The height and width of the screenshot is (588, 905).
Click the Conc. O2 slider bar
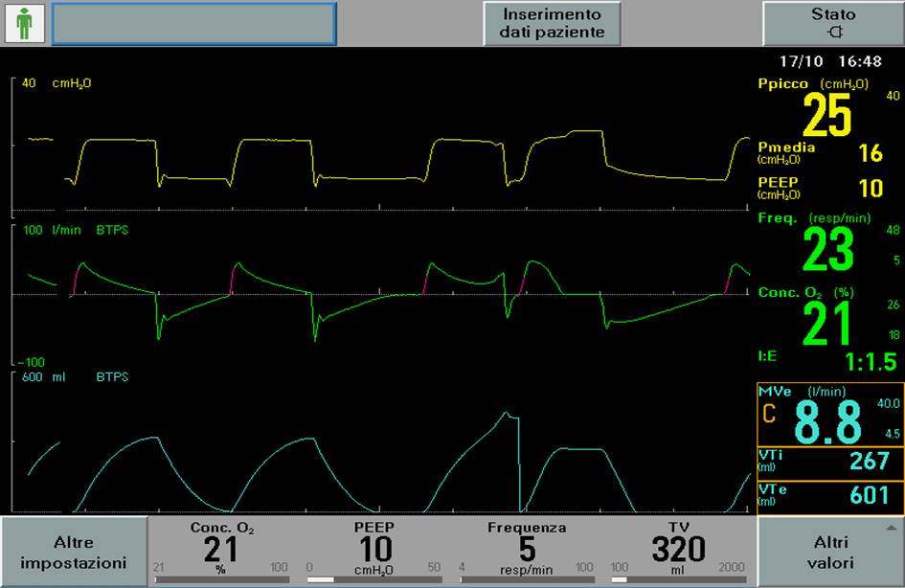coord(221,579)
